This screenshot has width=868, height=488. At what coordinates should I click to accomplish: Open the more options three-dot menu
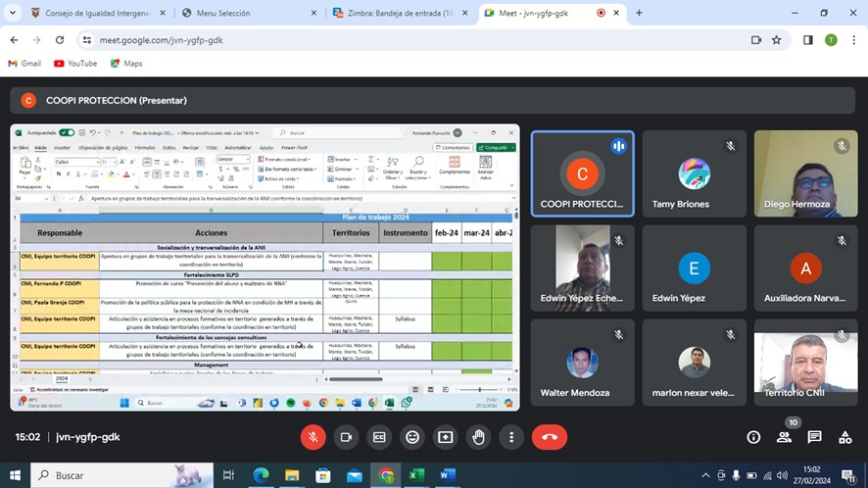pos(510,437)
